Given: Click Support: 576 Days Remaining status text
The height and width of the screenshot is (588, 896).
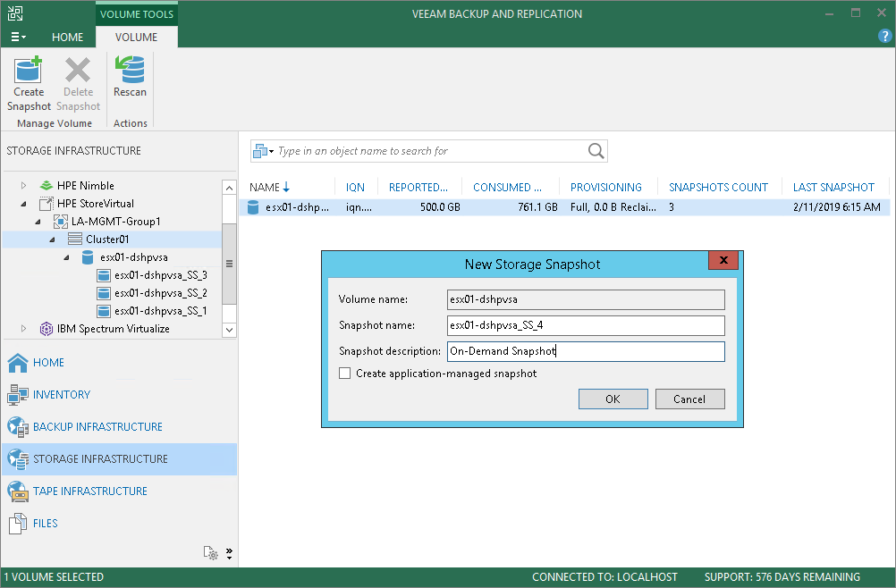Looking at the screenshot, I should pyautogui.click(x=782, y=577).
